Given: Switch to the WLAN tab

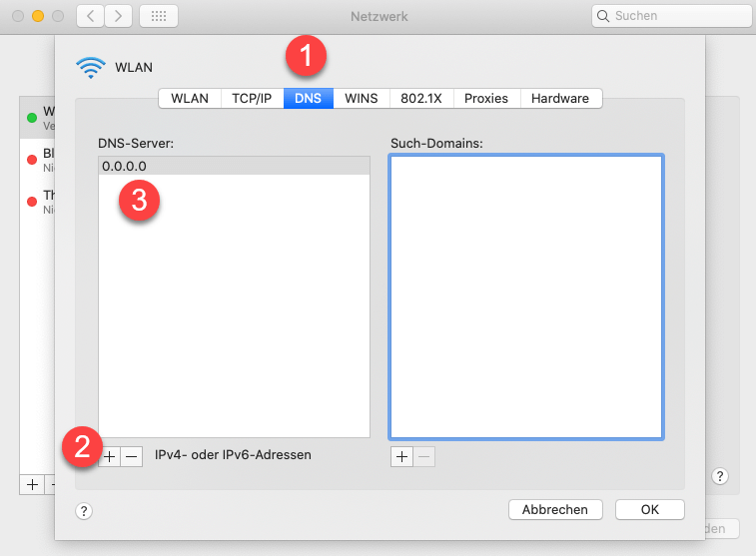Looking at the screenshot, I should pyautogui.click(x=190, y=98).
